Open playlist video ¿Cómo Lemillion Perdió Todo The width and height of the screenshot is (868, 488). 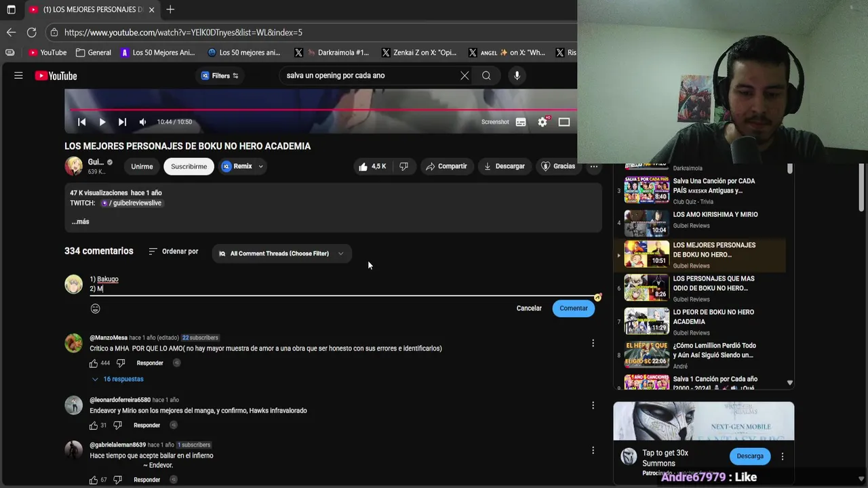tap(701, 355)
